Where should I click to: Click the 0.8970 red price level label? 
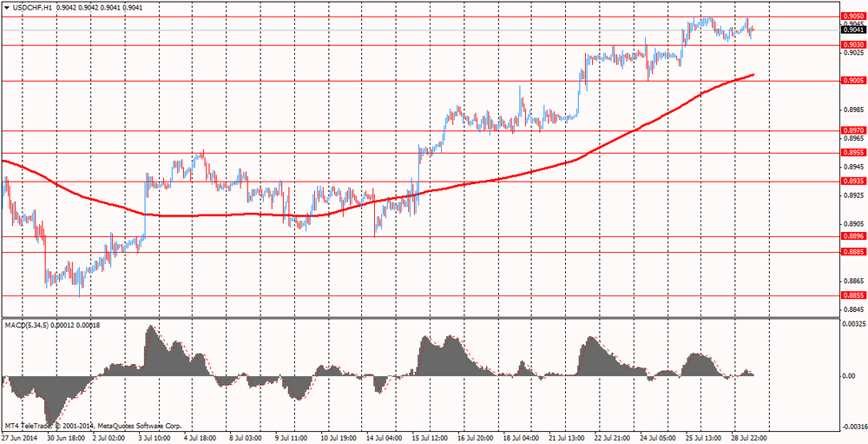click(x=852, y=130)
